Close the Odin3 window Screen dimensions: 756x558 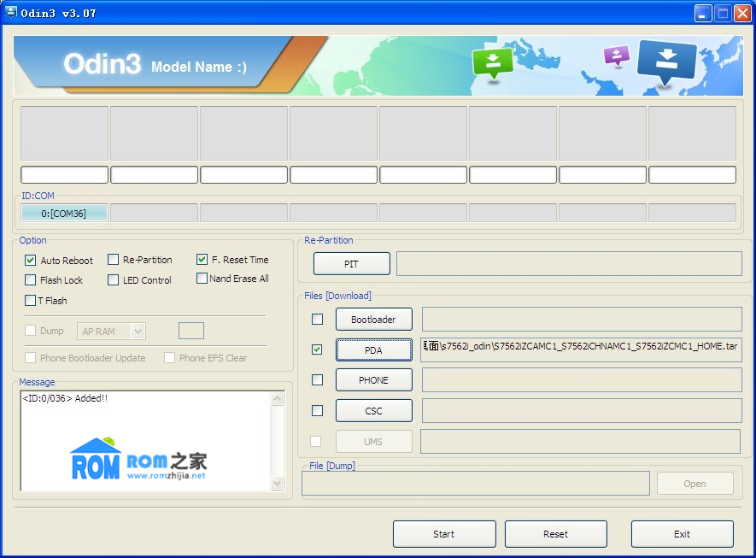742,13
